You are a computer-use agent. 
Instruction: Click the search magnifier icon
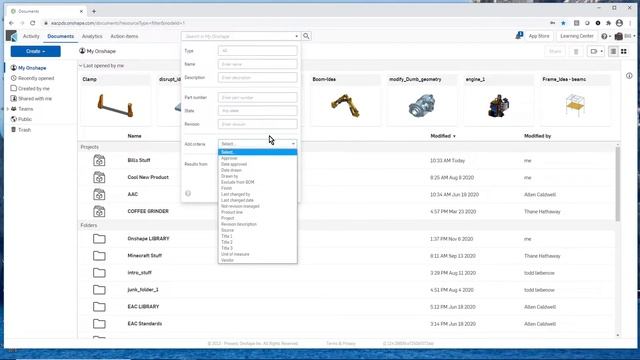coord(306,36)
